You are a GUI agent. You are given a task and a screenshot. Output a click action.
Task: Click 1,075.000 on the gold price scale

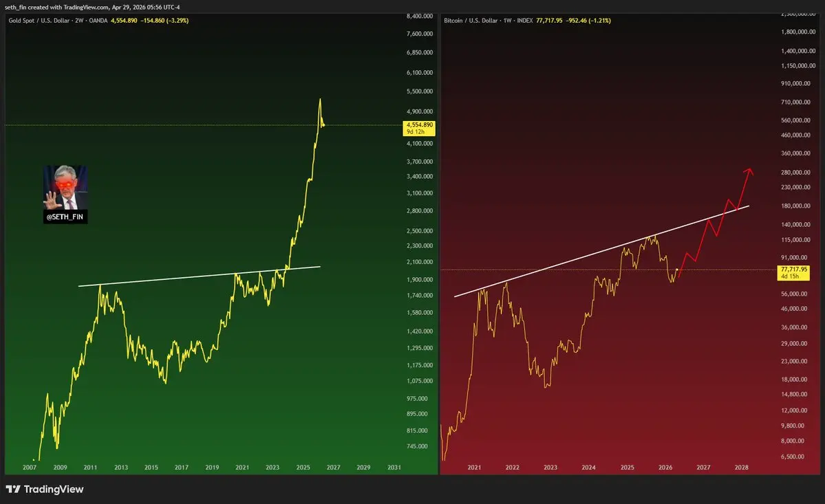(419, 381)
